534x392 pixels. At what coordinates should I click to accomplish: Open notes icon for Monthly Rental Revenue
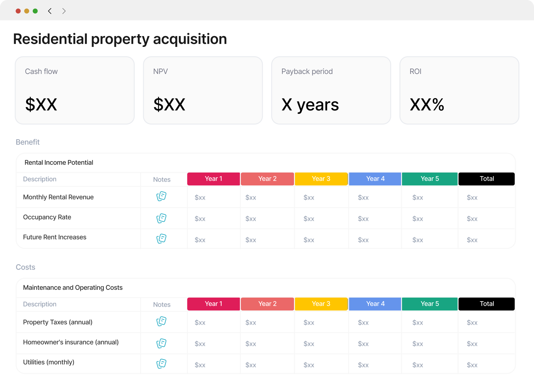(x=161, y=196)
